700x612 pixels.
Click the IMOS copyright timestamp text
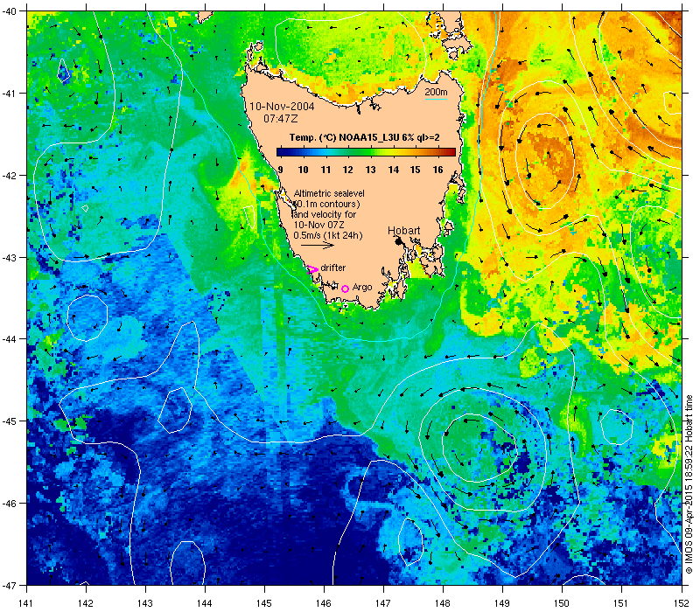click(689, 486)
